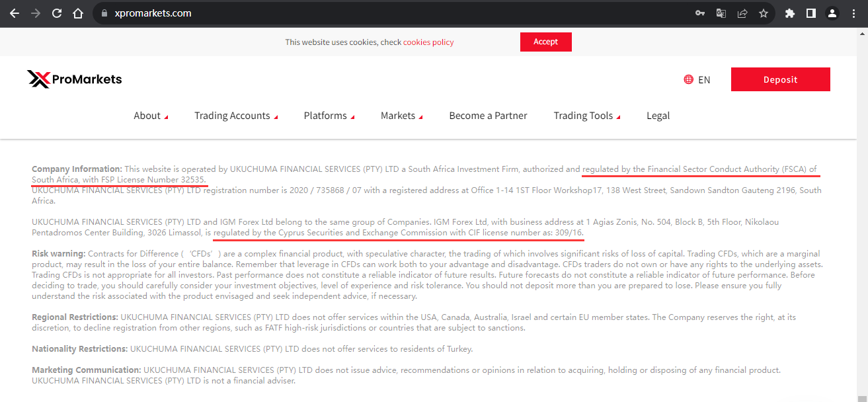Expand the About menu

coord(151,116)
